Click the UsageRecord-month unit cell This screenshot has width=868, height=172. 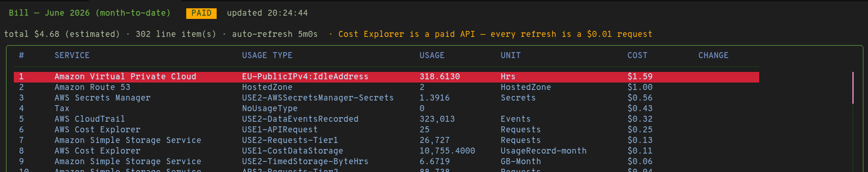[x=543, y=151]
